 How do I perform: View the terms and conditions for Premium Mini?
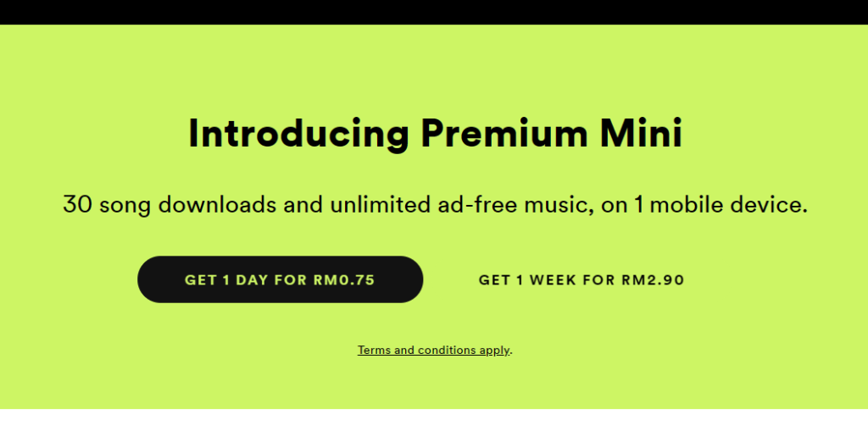tap(433, 351)
